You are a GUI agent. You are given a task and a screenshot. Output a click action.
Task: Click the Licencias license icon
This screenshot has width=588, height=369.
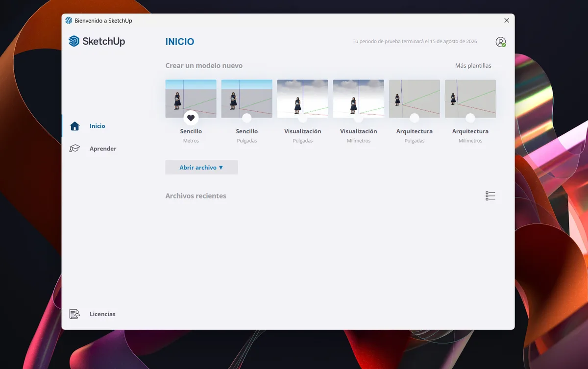74,314
